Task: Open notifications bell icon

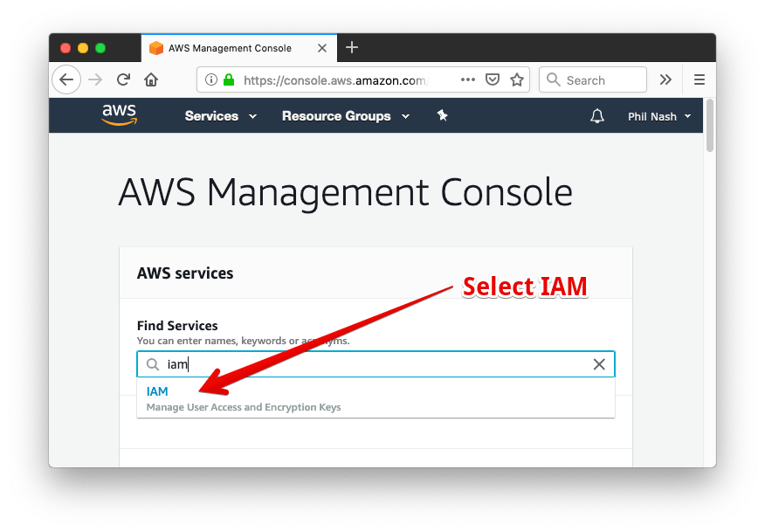Action: (x=597, y=116)
